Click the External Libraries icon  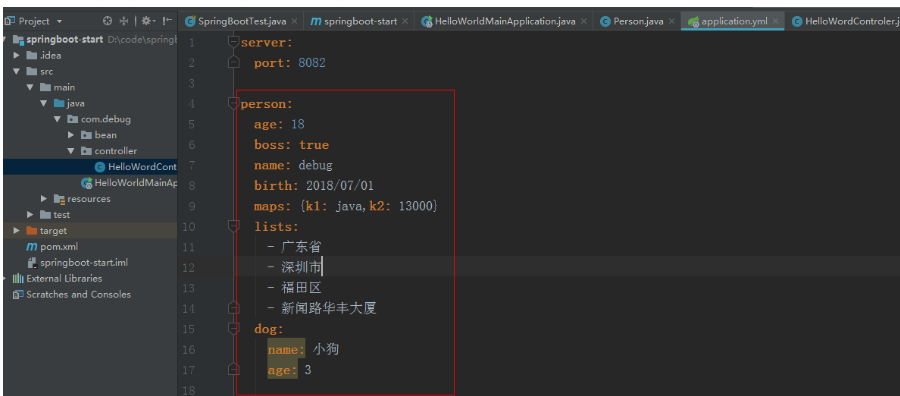(18, 278)
